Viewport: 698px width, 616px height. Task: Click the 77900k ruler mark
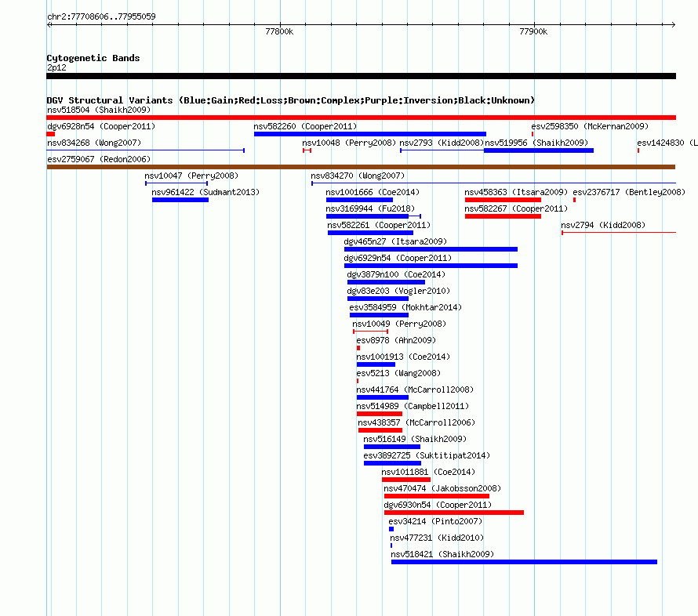click(533, 31)
